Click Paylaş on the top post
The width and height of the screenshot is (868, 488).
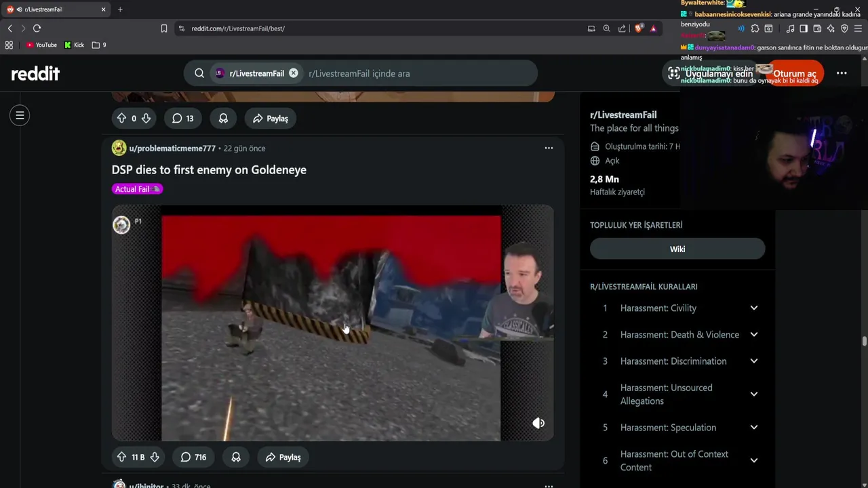(x=271, y=118)
